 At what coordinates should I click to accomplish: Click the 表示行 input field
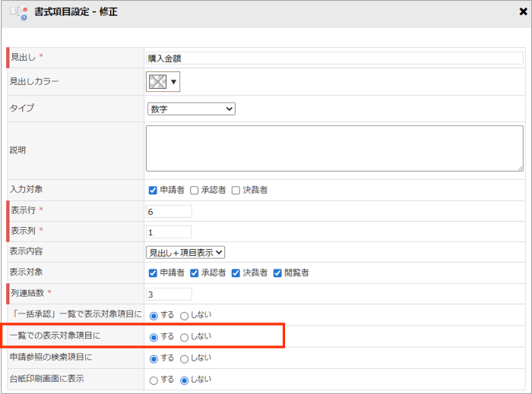[x=169, y=211]
